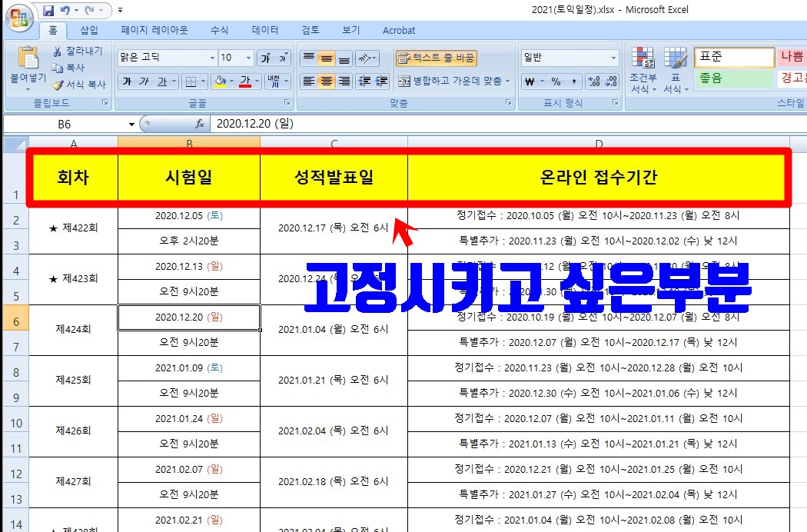Apply the 좋음 green cell style
This screenshot has height=532, width=807.
[x=735, y=78]
